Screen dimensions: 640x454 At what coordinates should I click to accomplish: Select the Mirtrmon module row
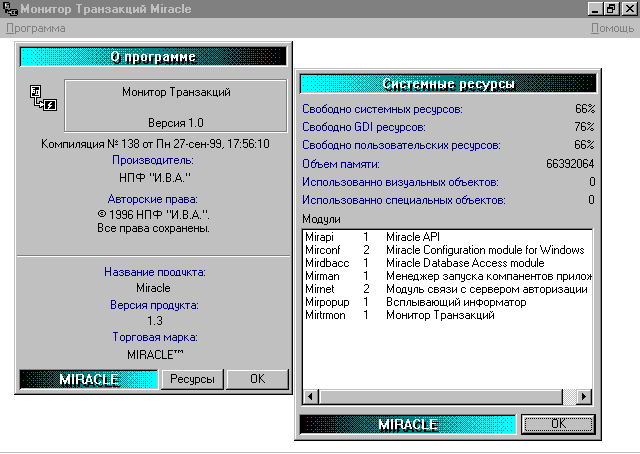pos(448,315)
